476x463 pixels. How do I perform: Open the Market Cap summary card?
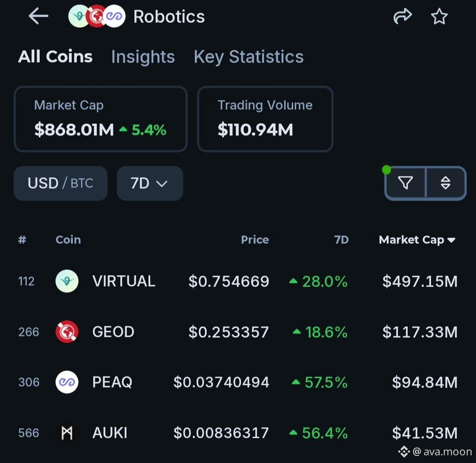click(x=100, y=119)
